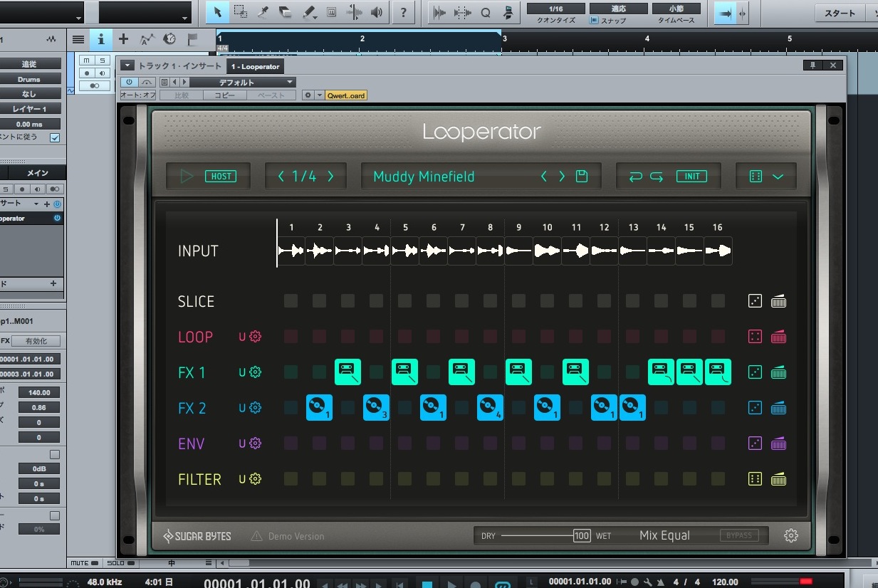
Task: Randomize the SLICE row with dice icon
Action: coord(756,301)
